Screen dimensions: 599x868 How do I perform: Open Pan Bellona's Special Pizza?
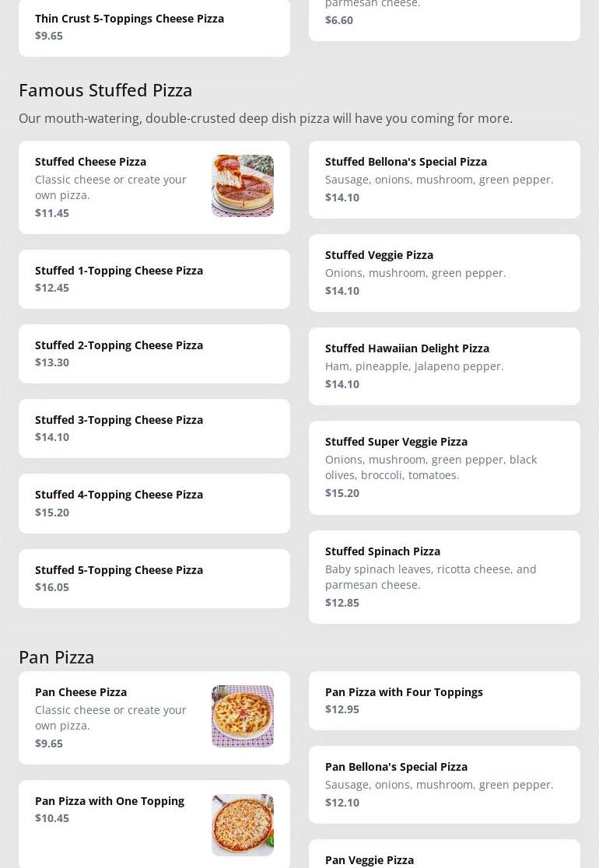coord(443,784)
